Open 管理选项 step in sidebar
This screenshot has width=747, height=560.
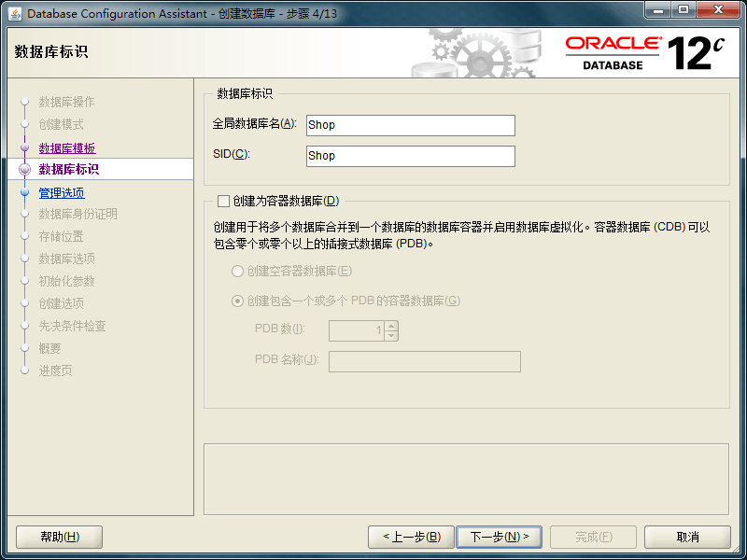(61, 193)
